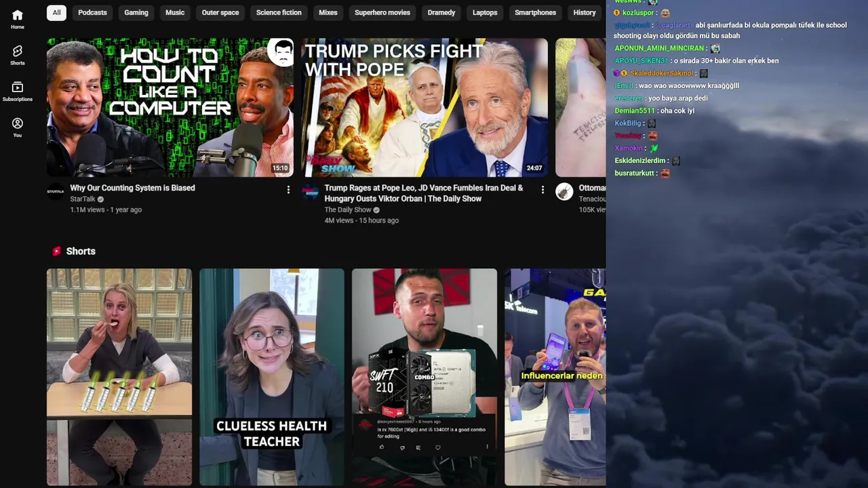The width and height of the screenshot is (868, 488).
Task: Click the 24:07 duration badge on Daily Show video
Action: (534, 168)
